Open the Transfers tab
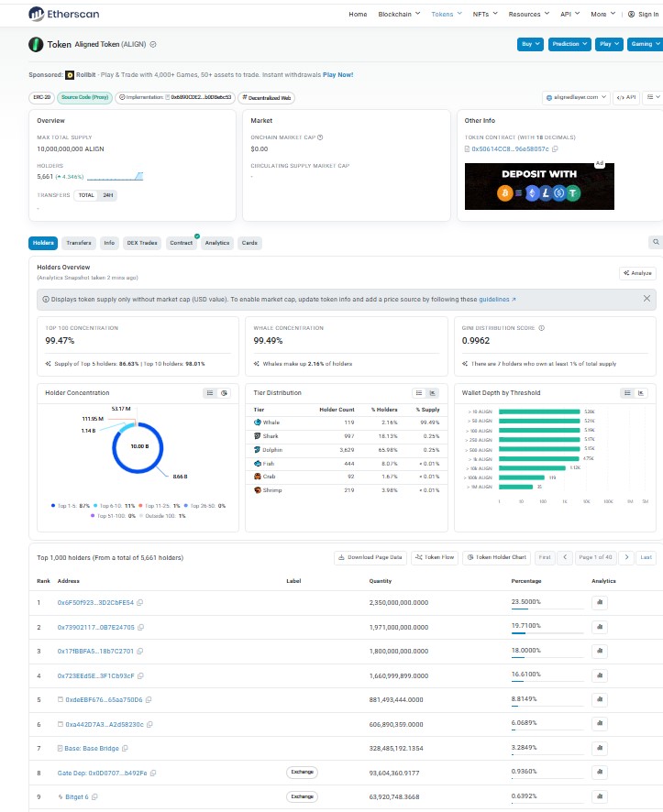 pos(79,243)
